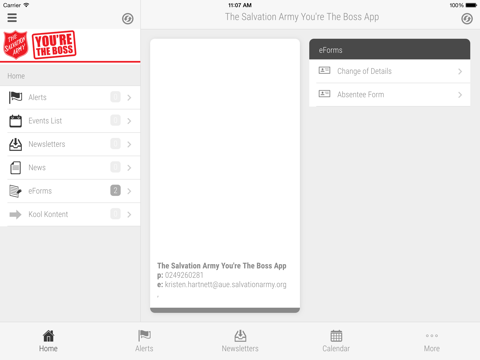Screen dimensions: 480x360
Task: Open the Newsletters sidebar label
Action: [47, 144]
